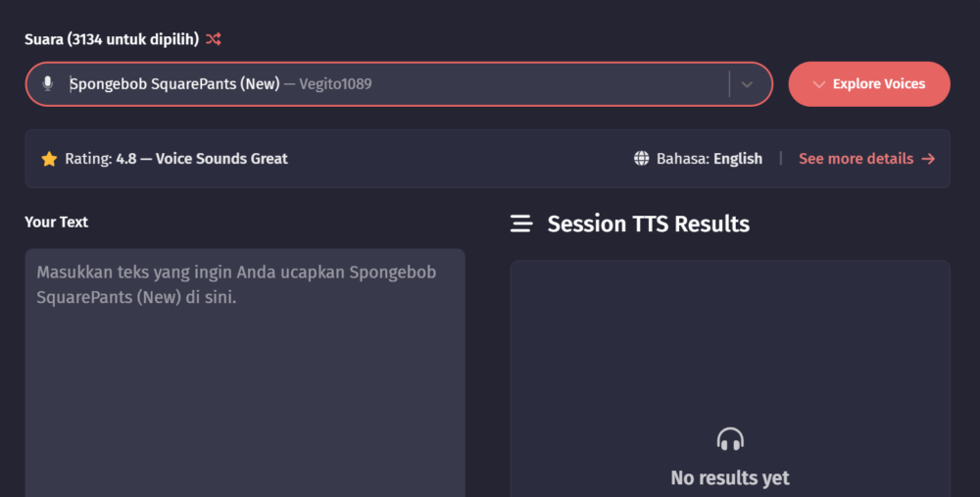Click the Bahasa: English language label

coord(709,159)
